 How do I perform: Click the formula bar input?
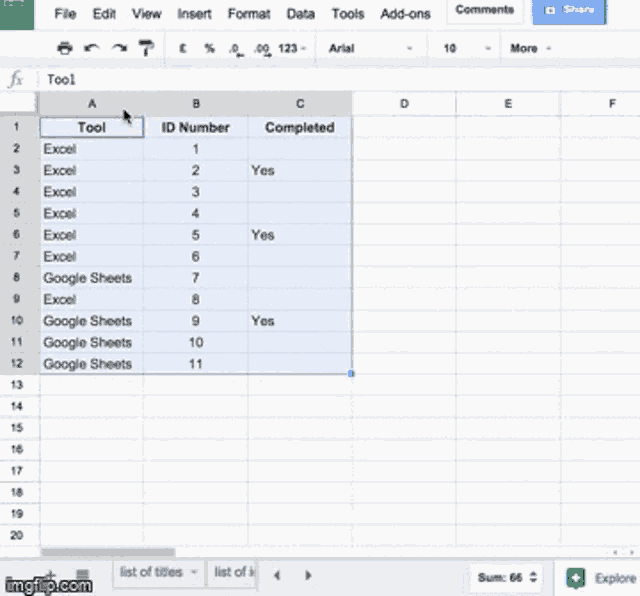(x=339, y=79)
